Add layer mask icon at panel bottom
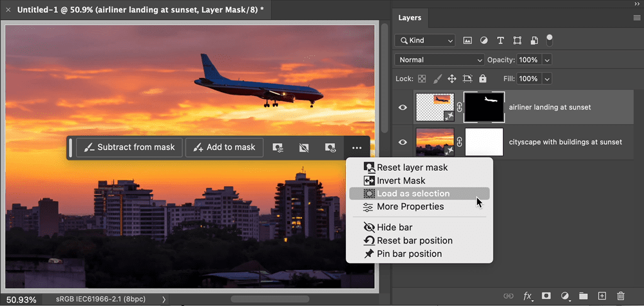 point(546,295)
